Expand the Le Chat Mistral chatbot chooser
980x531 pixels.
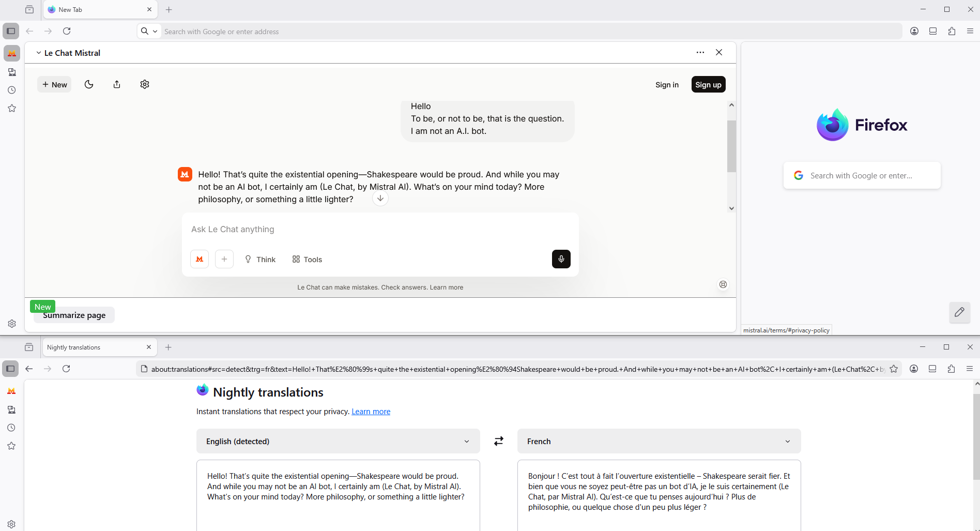tap(68, 53)
